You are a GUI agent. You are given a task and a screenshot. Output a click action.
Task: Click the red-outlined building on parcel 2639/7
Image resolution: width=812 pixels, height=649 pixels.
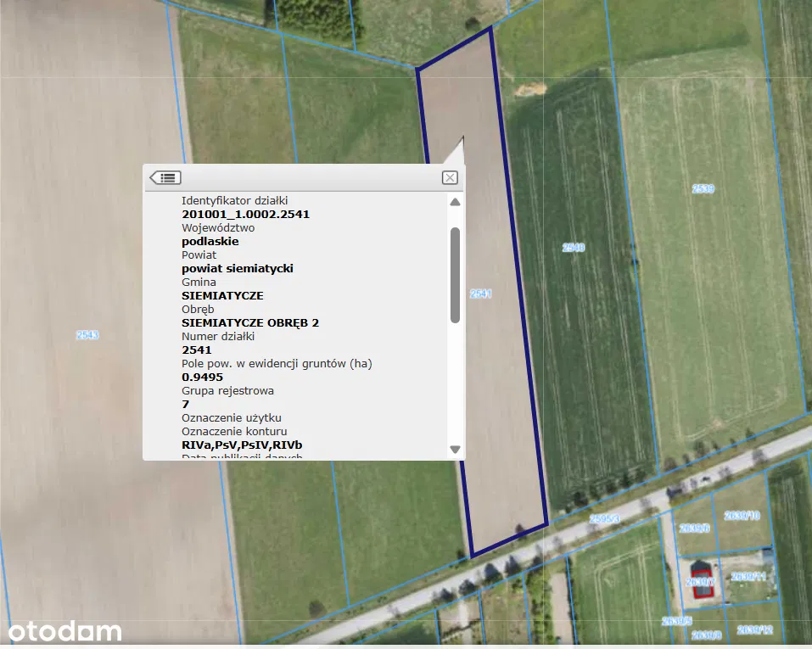[x=703, y=583]
